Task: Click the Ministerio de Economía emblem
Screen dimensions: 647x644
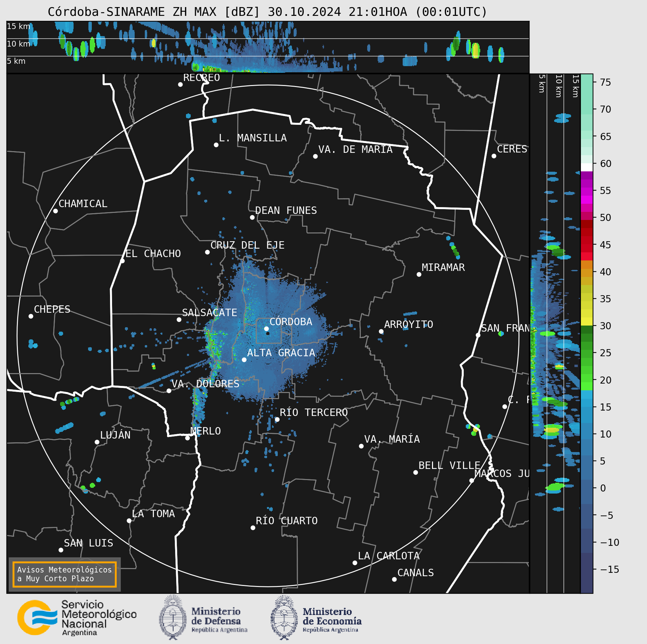Action: click(285, 617)
